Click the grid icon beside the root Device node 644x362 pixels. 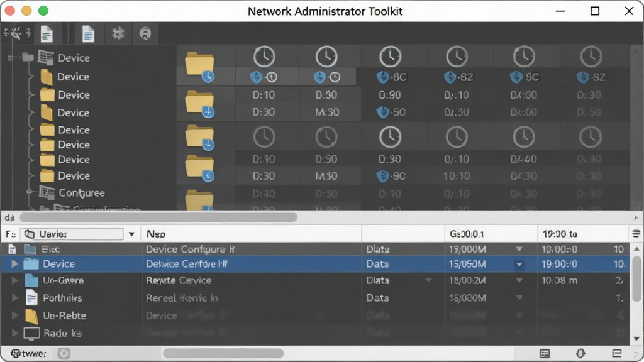pyautogui.click(x=45, y=57)
